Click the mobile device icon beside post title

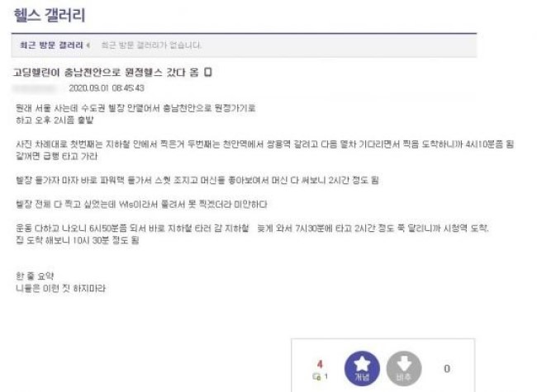208,72
